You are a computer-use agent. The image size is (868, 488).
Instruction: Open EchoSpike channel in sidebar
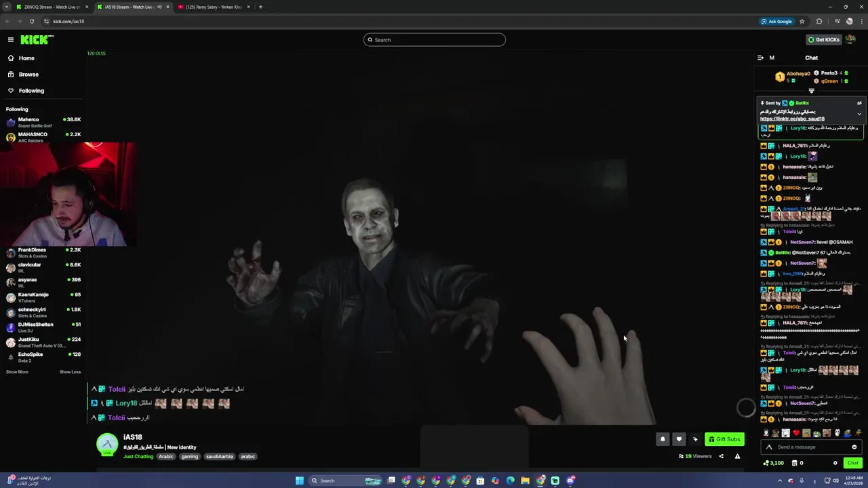42,357
